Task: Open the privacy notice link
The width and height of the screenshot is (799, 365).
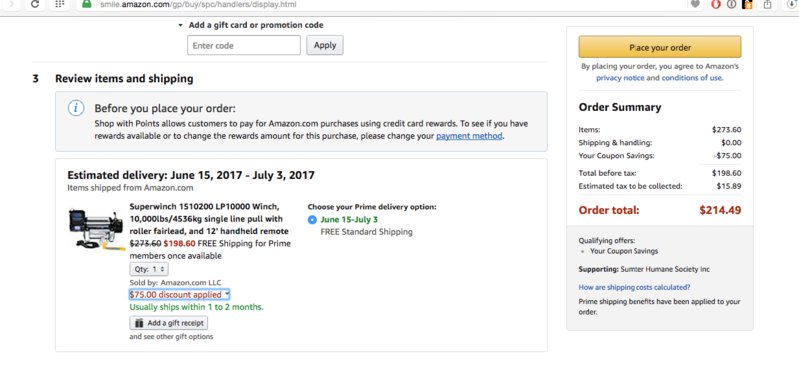Action: pos(620,78)
